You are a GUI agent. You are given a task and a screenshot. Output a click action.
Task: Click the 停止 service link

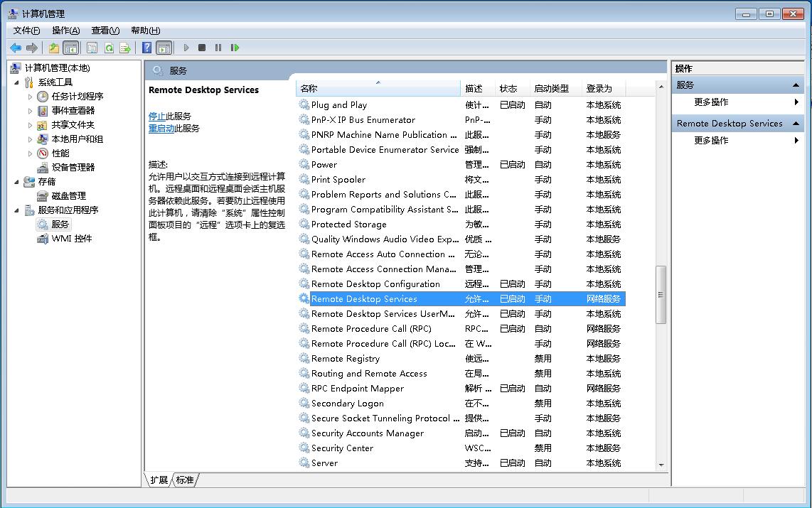pos(156,117)
